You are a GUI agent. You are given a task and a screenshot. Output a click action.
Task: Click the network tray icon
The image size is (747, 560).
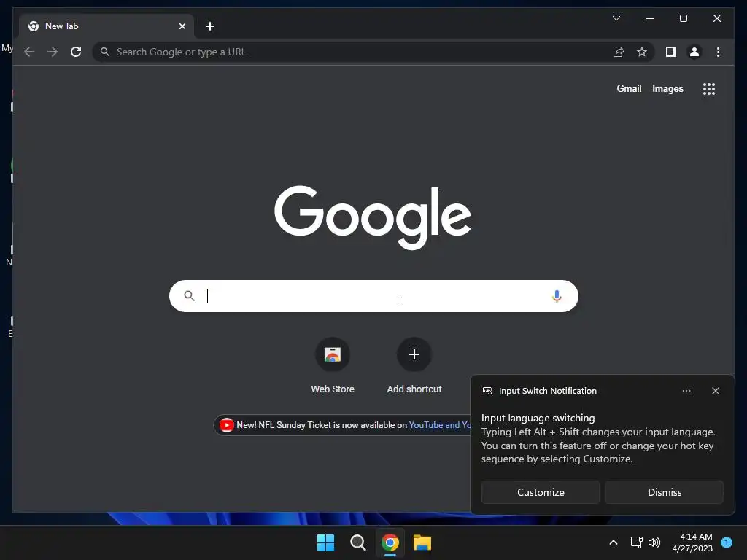636,542
